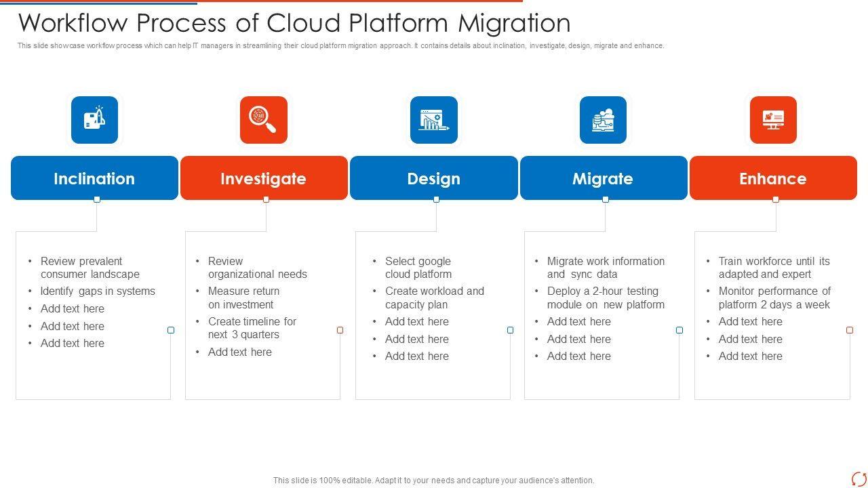This screenshot has width=868, height=488.
Task: Click the bullet "Review organizational needs"
Action: click(258, 268)
